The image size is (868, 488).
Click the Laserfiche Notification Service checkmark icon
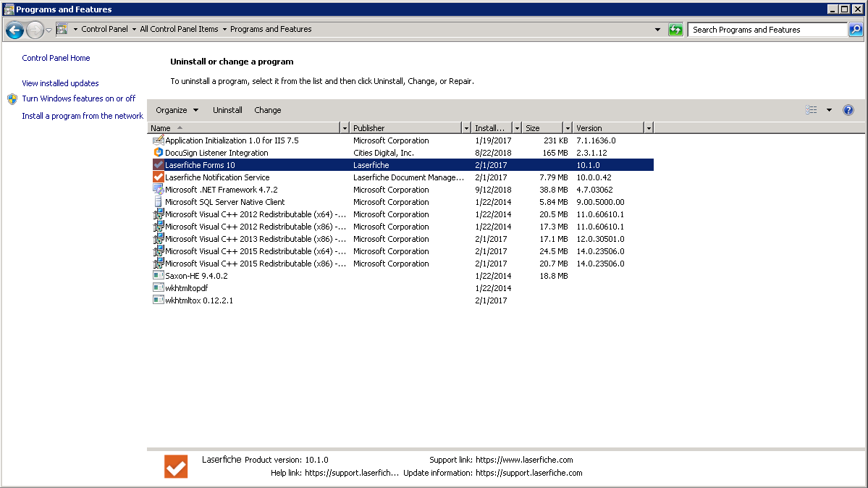pyautogui.click(x=159, y=177)
